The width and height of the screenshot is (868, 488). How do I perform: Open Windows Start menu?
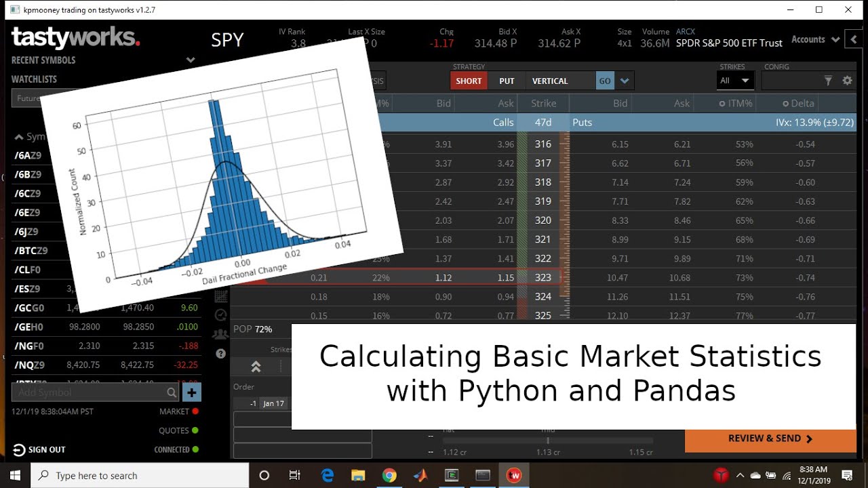pos(15,475)
